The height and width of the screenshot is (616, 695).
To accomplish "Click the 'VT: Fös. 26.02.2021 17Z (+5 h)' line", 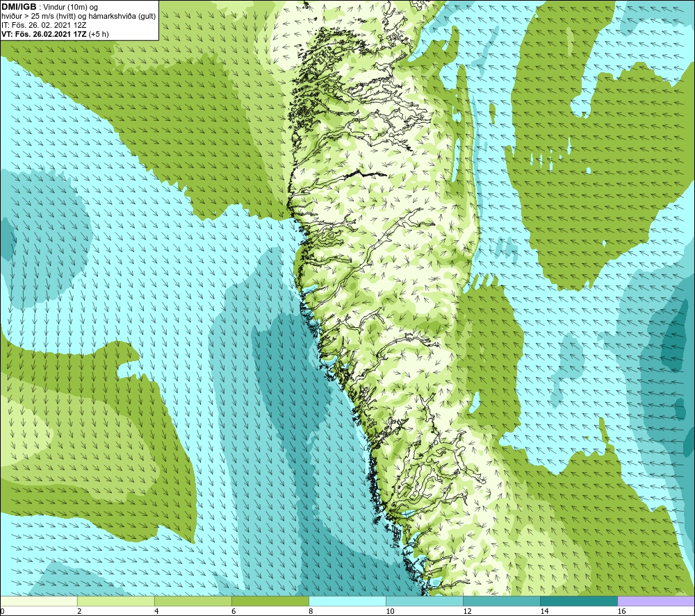I will click(x=55, y=34).
